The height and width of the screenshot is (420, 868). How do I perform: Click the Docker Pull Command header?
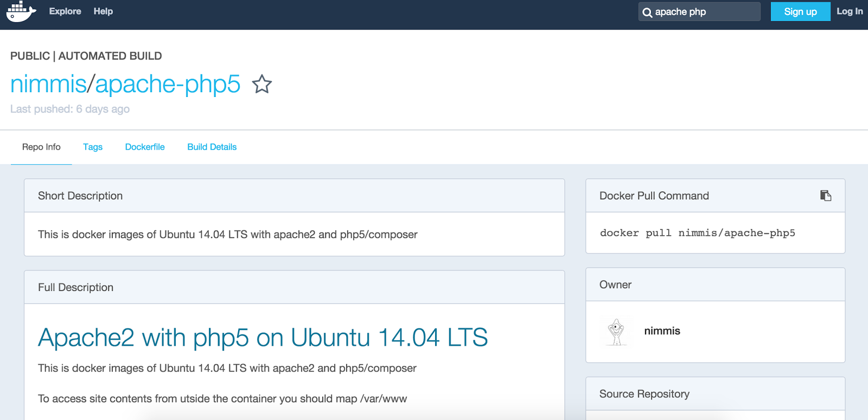pyautogui.click(x=716, y=196)
